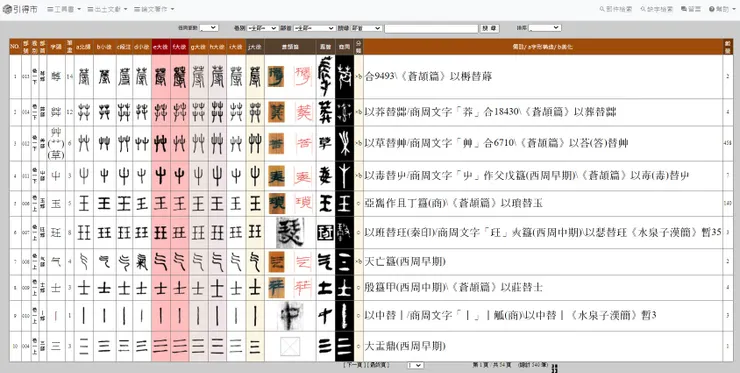Viewport: 740px width, 373px height.
Task: Open bamboo slip image in 士 row
Action: [276, 288]
